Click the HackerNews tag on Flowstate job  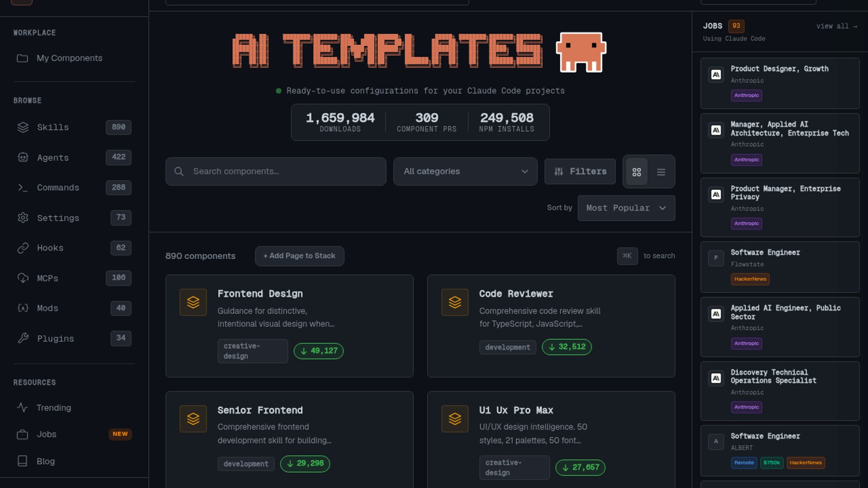pyautogui.click(x=750, y=279)
